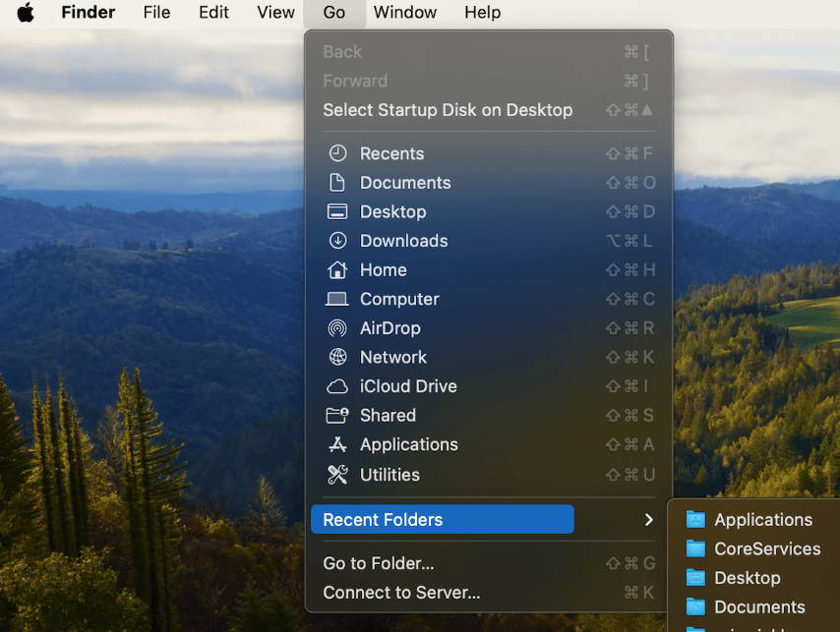Click the CoreServices folder icon

(695, 548)
